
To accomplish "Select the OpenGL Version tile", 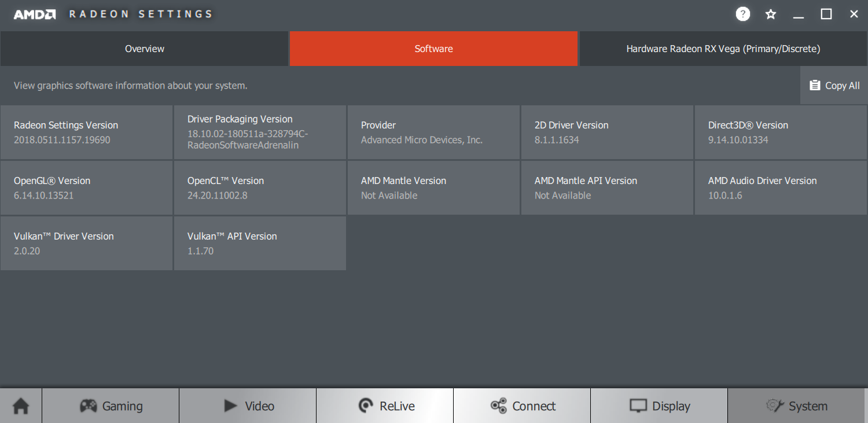I will tap(87, 187).
